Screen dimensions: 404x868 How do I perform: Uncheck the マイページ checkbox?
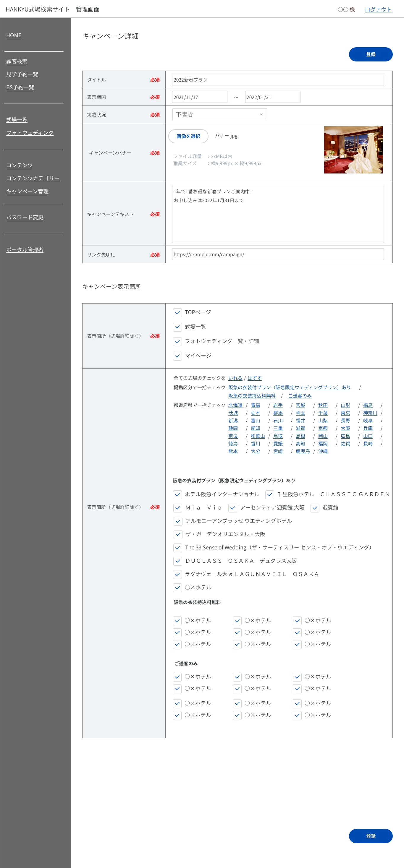click(x=177, y=356)
